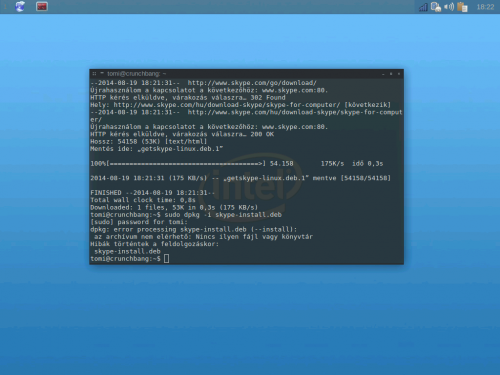Open the clipboard manager tray icon
Image resolution: width=500 pixels, height=375 pixels.
point(462,7)
